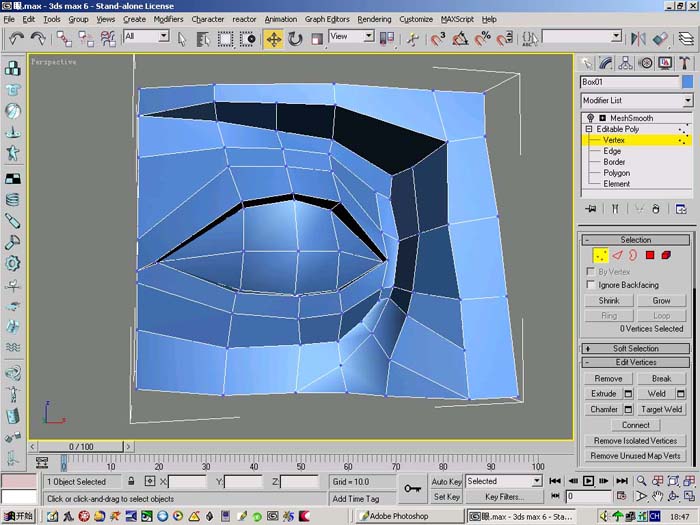
Task: Open the Modifiers menu
Action: click(x=168, y=19)
